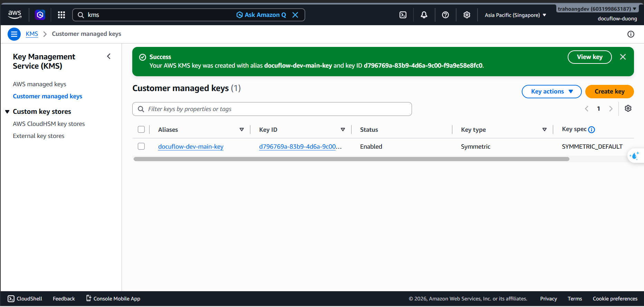Open the services grid menu
Image resolution: width=644 pixels, height=307 pixels.
pyautogui.click(x=61, y=15)
